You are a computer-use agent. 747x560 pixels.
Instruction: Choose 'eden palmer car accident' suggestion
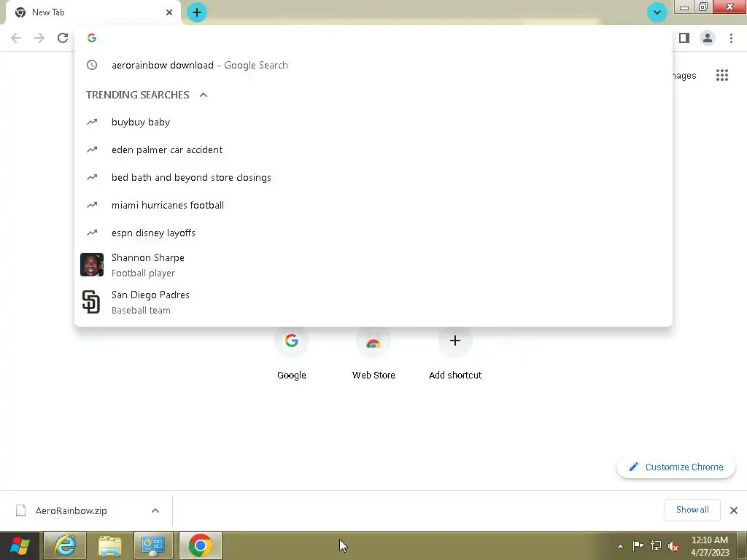coord(373,150)
